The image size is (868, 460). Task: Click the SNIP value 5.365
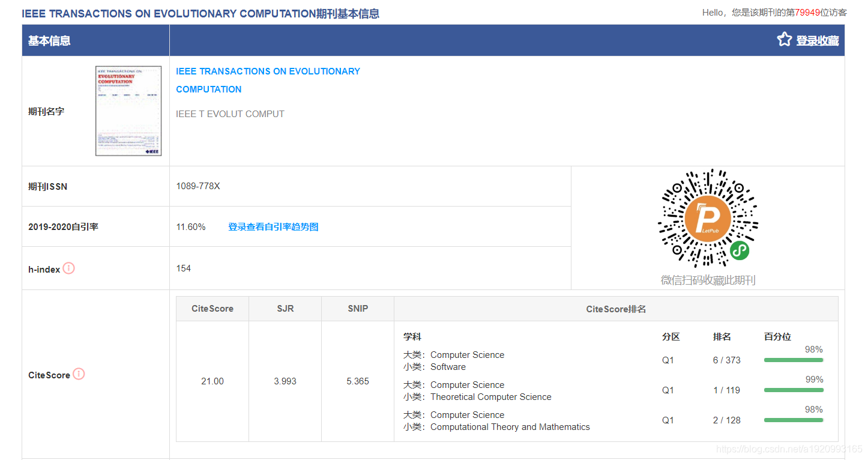click(358, 381)
